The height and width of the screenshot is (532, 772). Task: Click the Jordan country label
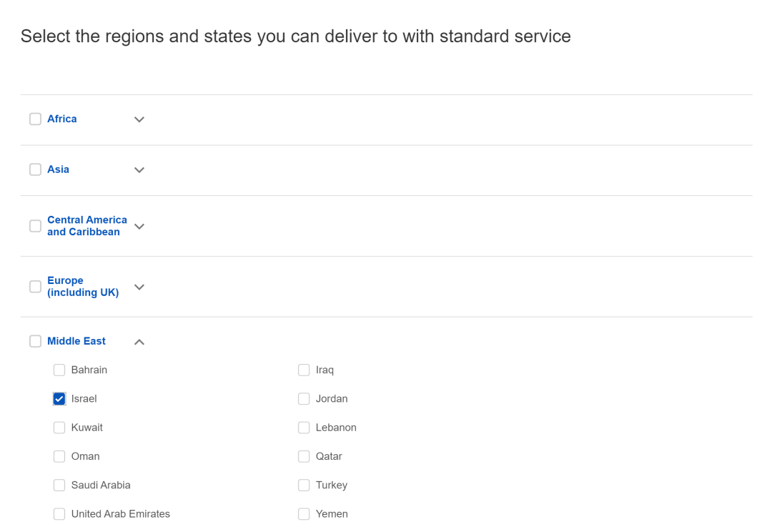pos(332,399)
